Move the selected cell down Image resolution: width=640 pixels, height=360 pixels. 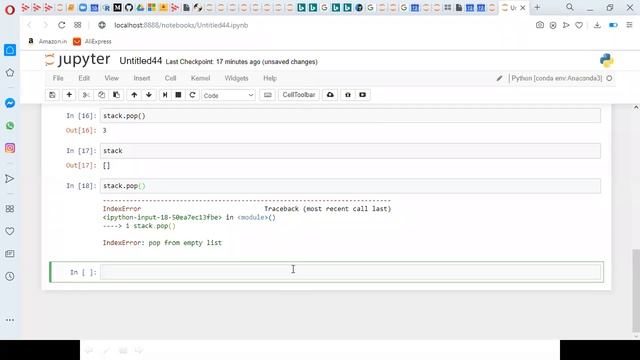click(x=149, y=95)
